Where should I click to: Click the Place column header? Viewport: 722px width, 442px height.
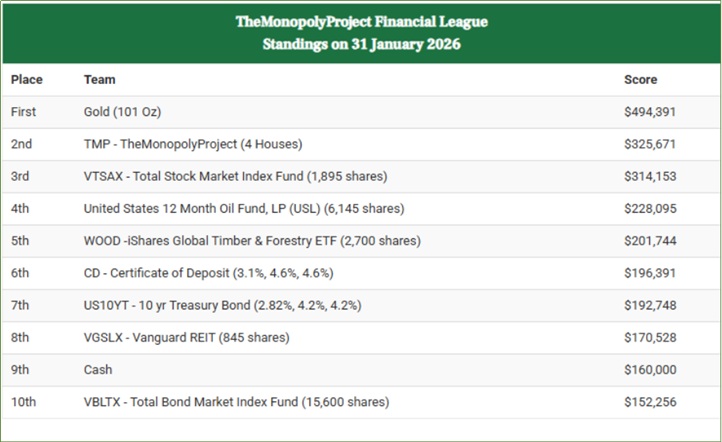pyautogui.click(x=27, y=79)
